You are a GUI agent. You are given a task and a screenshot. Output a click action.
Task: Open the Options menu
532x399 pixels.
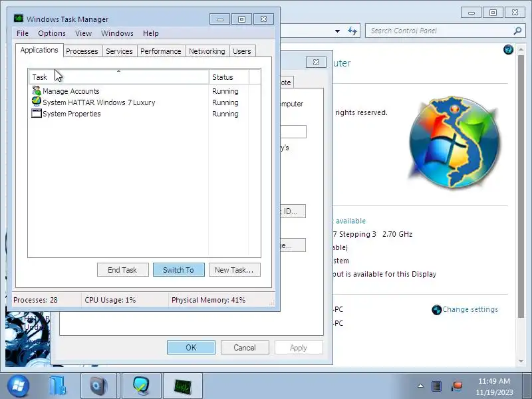(52, 33)
